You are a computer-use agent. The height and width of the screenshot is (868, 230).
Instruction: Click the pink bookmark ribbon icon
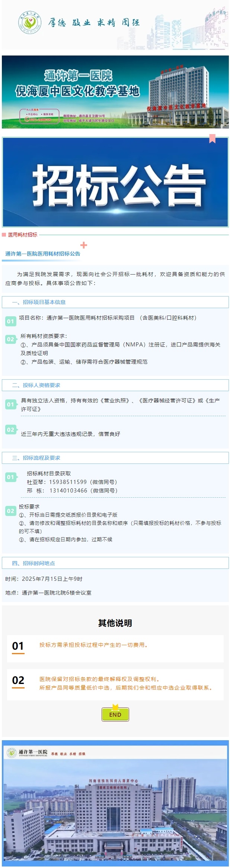(x=212, y=139)
